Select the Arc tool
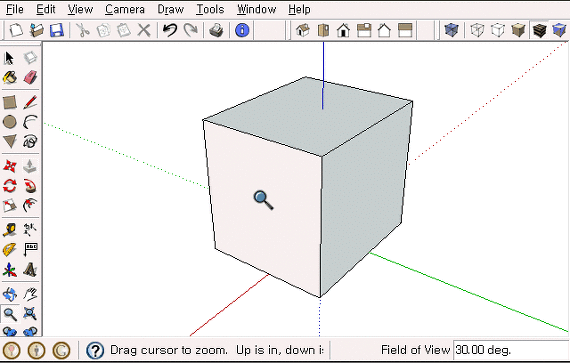The image size is (570, 363). tap(30, 122)
